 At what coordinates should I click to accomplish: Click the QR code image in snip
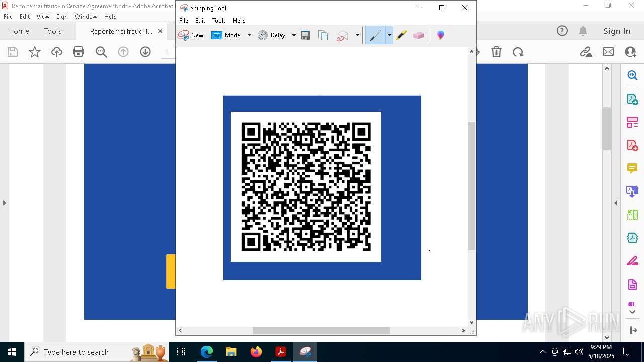coord(306,187)
